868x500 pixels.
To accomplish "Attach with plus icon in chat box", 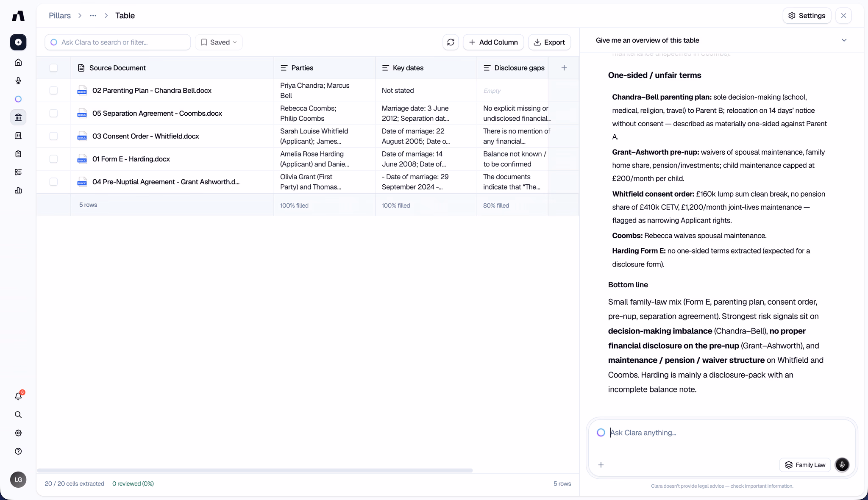I will (601, 465).
